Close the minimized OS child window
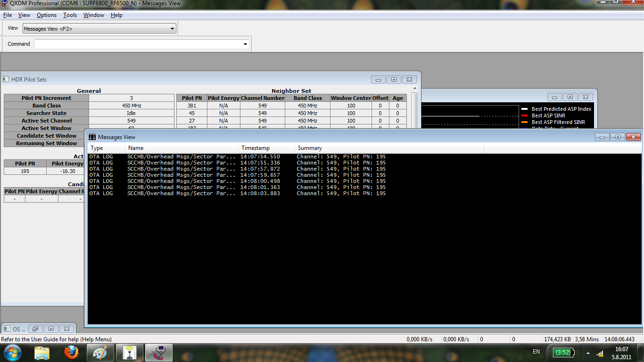 pos(67,329)
